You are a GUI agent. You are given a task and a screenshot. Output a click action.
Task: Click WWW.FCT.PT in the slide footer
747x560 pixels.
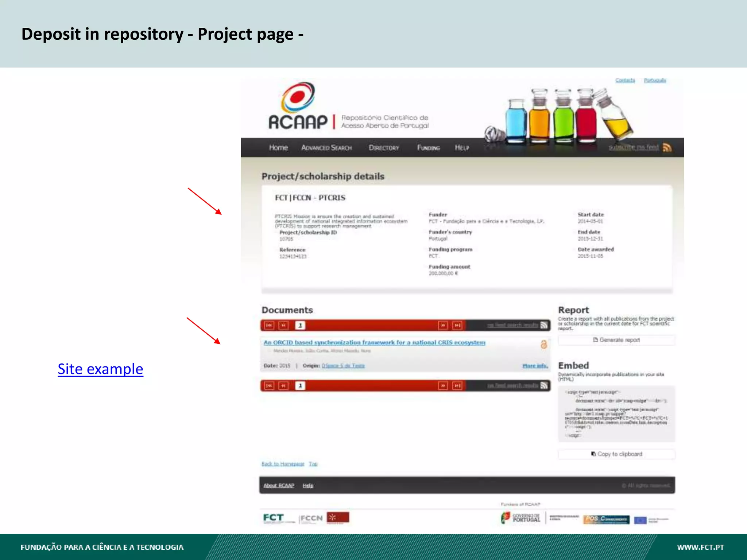[x=700, y=547]
